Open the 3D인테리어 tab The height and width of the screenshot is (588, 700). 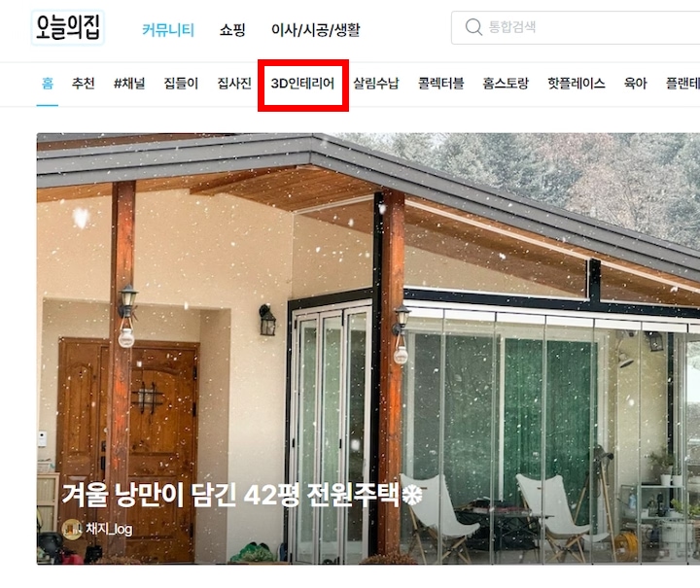click(302, 84)
